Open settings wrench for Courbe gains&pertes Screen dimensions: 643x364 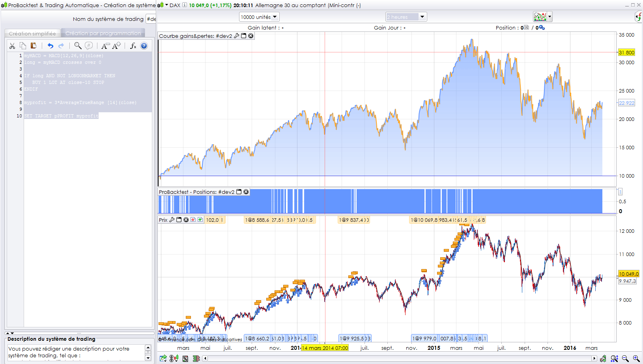tap(237, 36)
